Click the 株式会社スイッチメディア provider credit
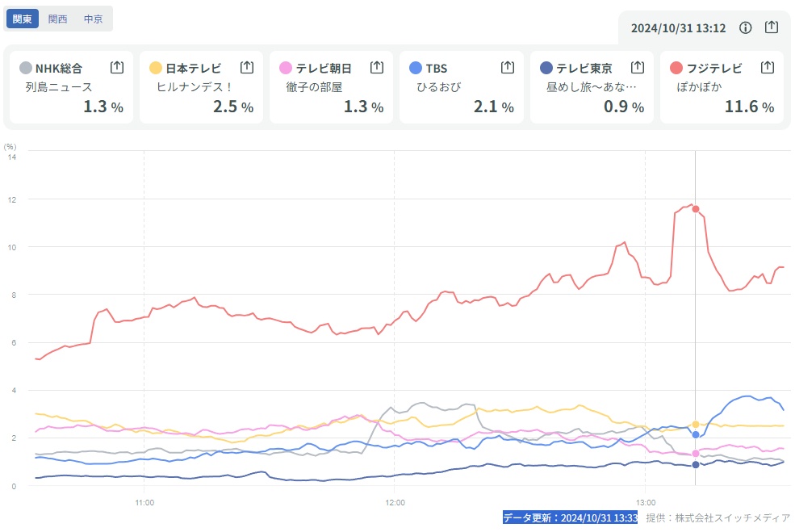This screenshot has height=532, width=795. pyautogui.click(x=728, y=517)
